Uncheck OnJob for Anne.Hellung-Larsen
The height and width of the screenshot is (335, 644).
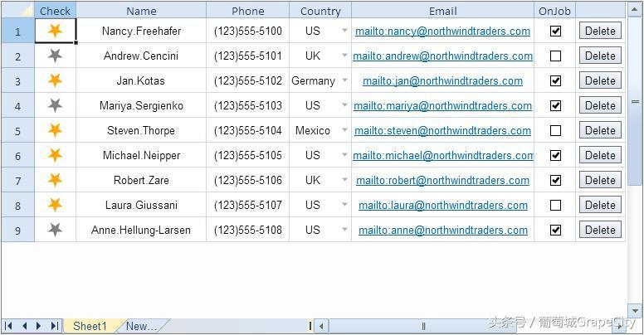point(555,230)
